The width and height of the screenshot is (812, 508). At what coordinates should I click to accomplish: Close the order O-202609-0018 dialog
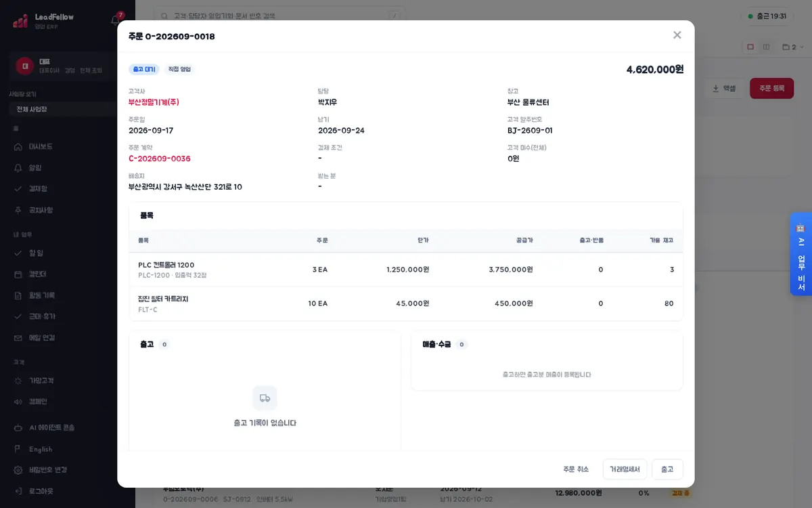click(x=677, y=35)
